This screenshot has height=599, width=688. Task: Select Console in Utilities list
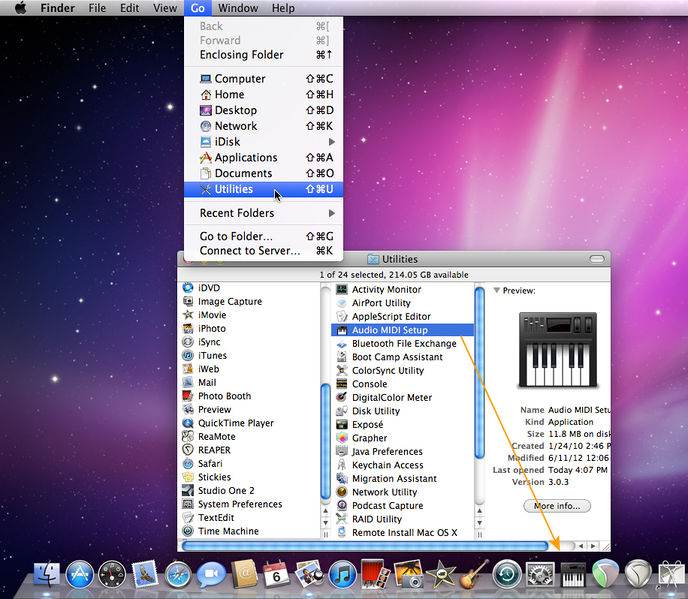tap(402, 384)
